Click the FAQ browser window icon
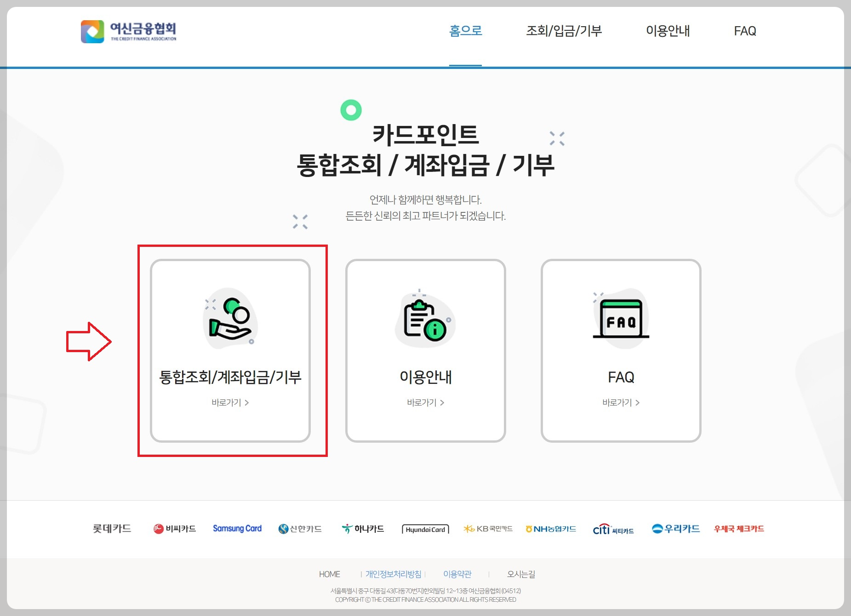 pyautogui.click(x=620, y=319)
